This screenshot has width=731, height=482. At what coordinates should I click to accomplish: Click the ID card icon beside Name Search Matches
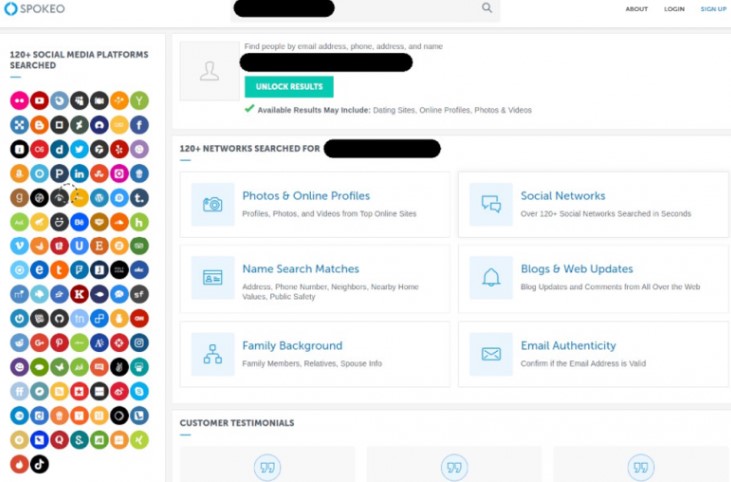tap(213, 278)
